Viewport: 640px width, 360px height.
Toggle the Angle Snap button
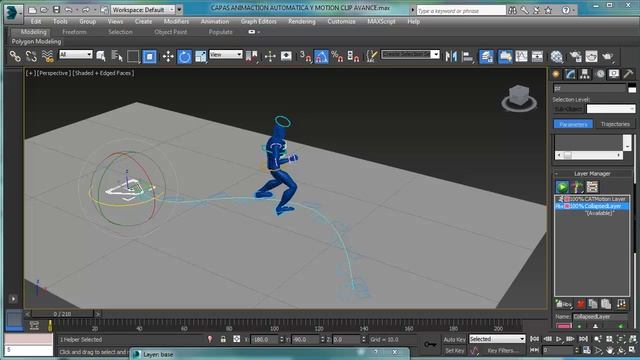point(322,56)
